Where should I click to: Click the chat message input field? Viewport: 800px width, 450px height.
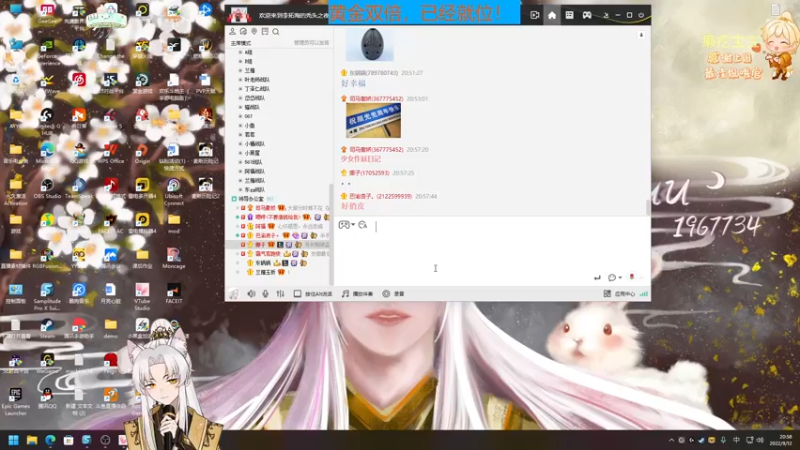[x=491, y=250]
